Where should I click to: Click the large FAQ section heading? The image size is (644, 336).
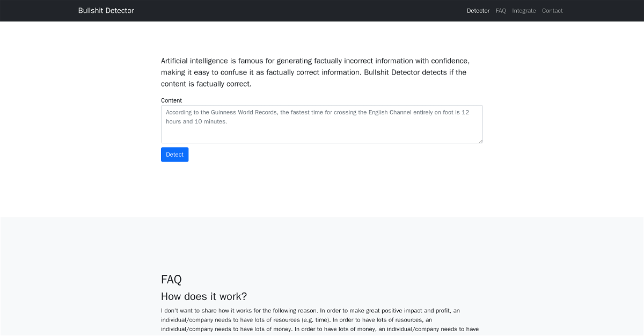[x=171, y=280]
